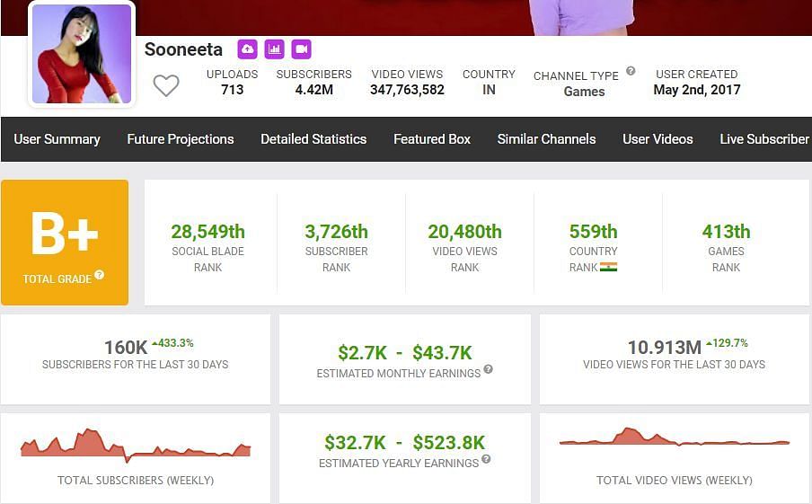This screenshot has height=504, width=812.
Task: Select the Featured Box tab
Action: click(x=432, y=139)
